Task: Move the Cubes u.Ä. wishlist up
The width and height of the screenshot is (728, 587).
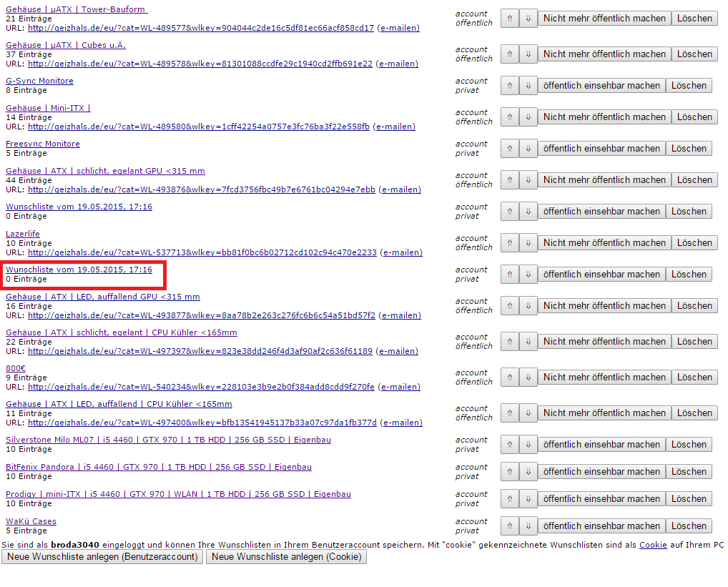Action: 510,54
